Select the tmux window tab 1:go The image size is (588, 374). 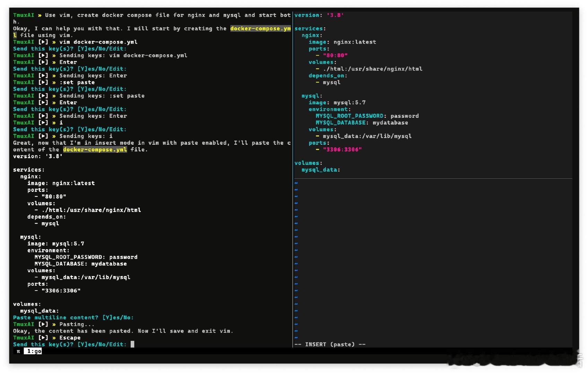pos(33,351)
